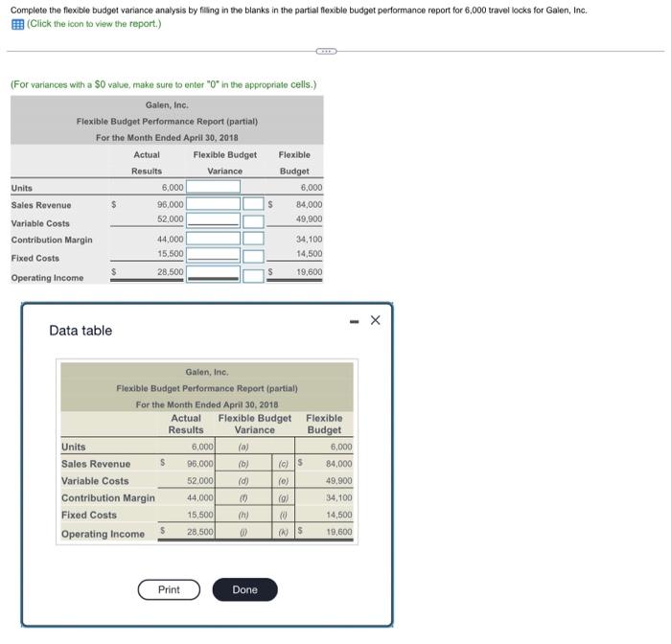This screenshot has width=671, height=644.
Task: Click 14,500 fixed costs in upper report
Action: [309, 253]
